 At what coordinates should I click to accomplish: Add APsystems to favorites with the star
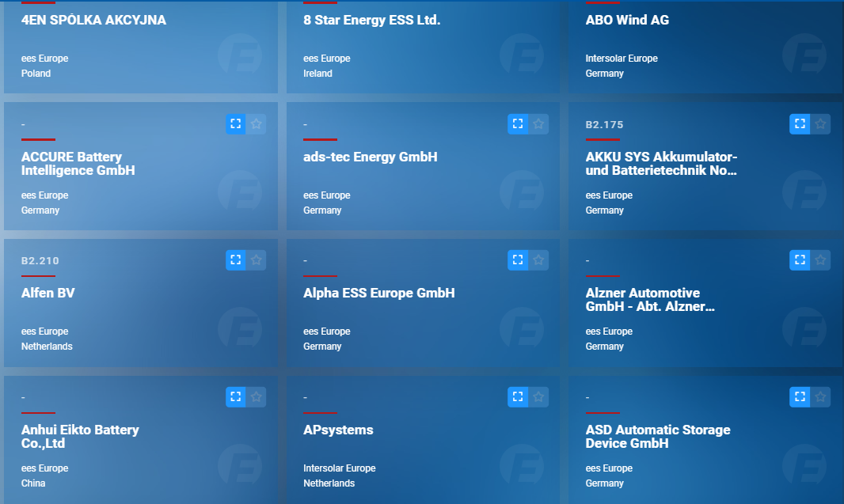[x=538, y=396]
